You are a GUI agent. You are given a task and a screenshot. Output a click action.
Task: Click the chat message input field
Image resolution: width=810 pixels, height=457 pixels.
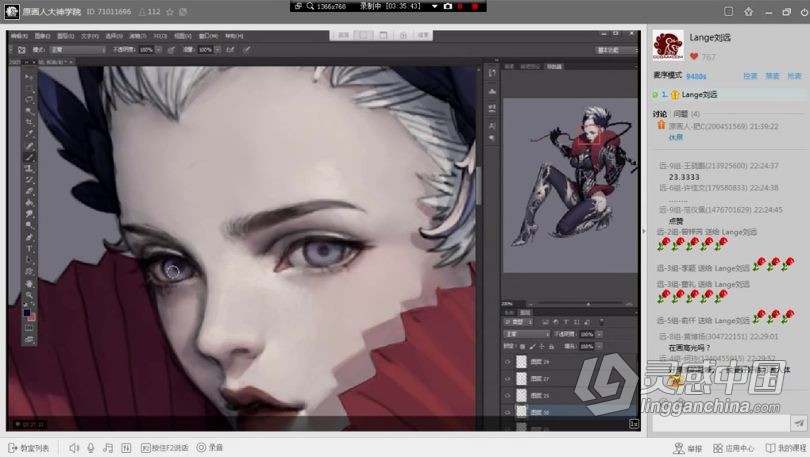click(x=721, y=423)
